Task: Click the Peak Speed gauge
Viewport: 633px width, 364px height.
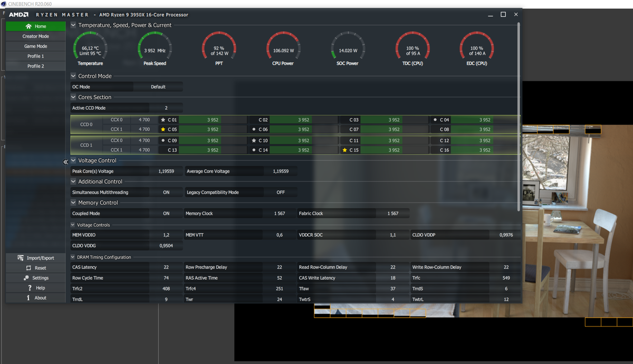Action: tap(155, 49)
